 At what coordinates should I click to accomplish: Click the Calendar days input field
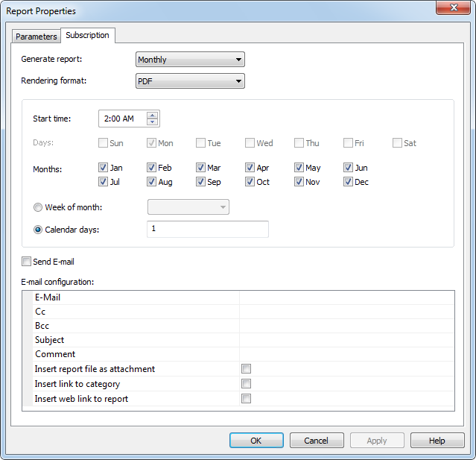tap(208, 229)
